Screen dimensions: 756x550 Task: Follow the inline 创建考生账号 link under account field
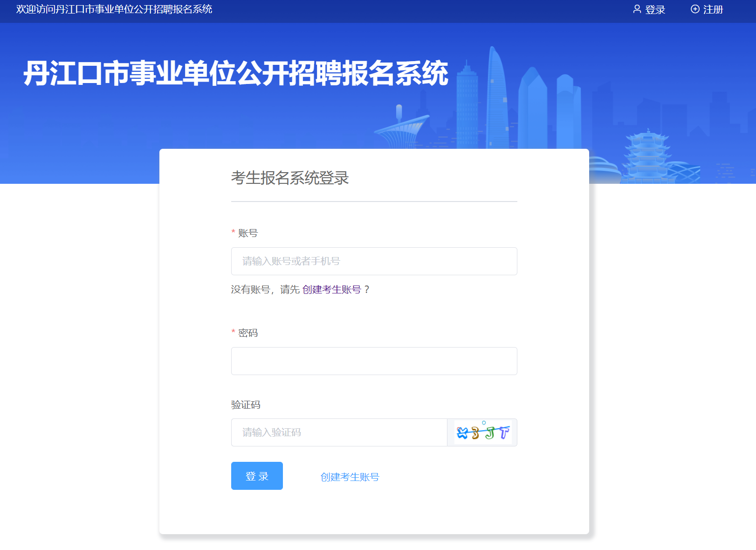point(331,290)
